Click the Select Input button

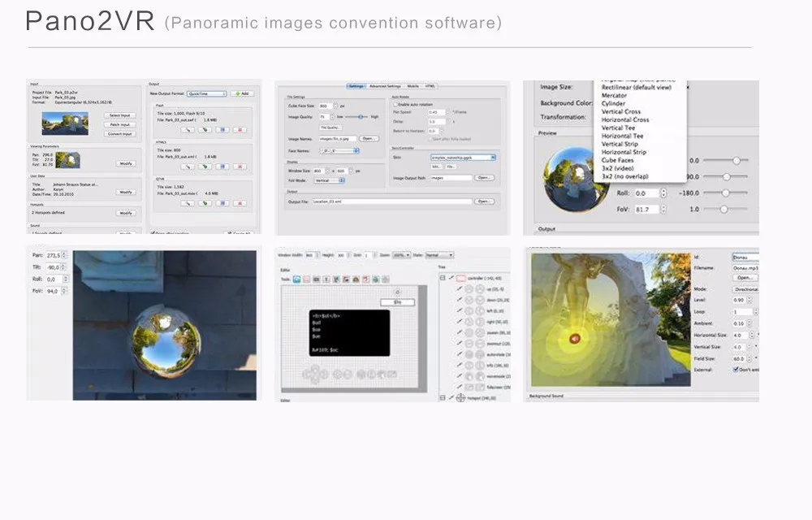tap(120, 115)
